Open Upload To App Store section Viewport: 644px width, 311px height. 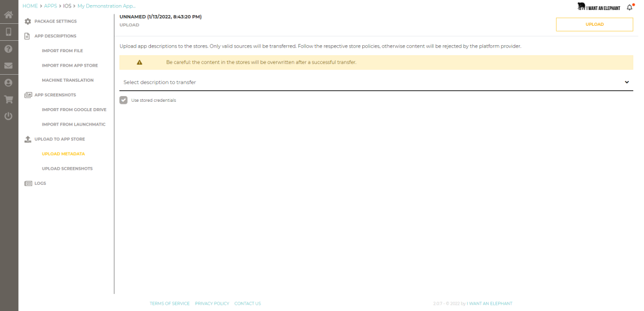60,139
